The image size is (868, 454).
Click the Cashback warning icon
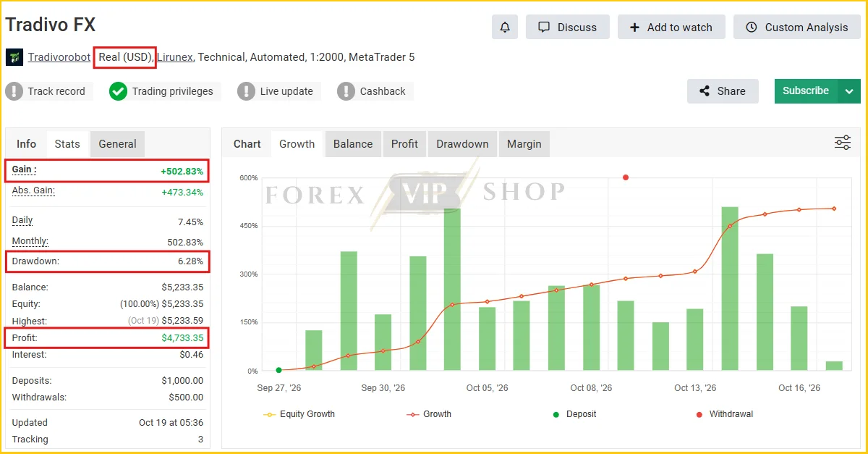pos(346,91)
